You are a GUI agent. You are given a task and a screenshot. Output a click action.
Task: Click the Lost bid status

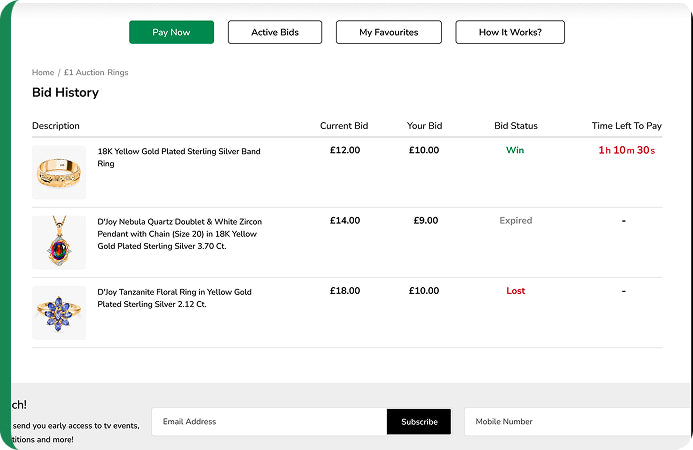click(516, 291)
